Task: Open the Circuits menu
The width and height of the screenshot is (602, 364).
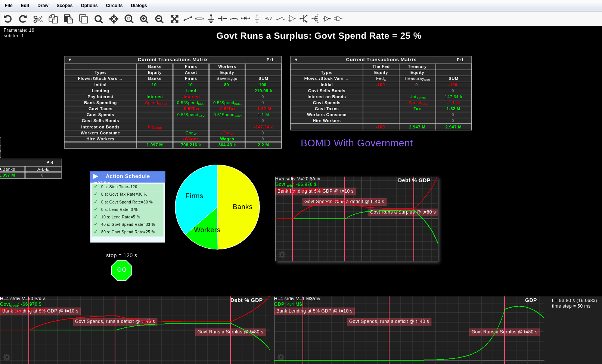Action: [x=114, y=6]
